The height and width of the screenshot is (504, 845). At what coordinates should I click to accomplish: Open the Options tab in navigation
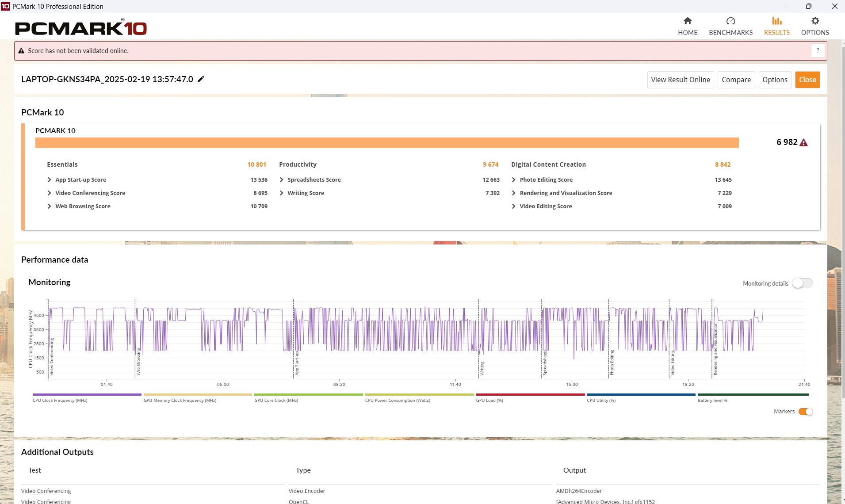(815, 27)
